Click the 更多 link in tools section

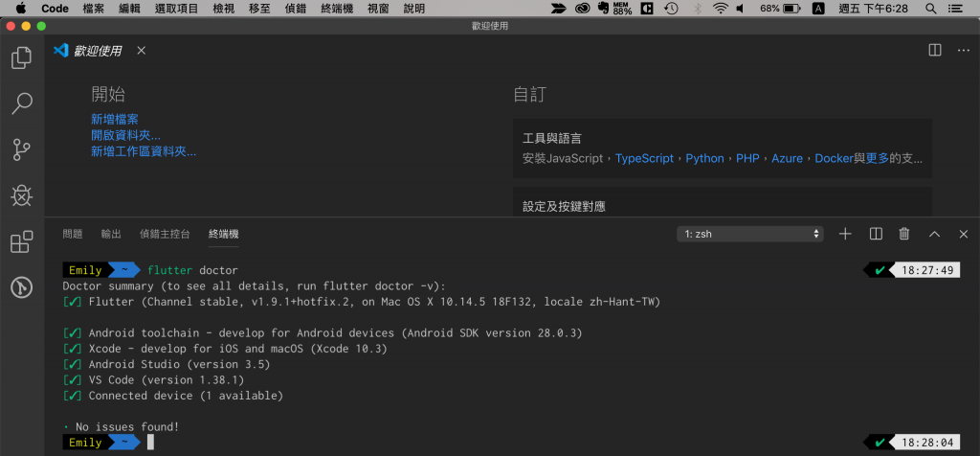[x=878, y=158]
